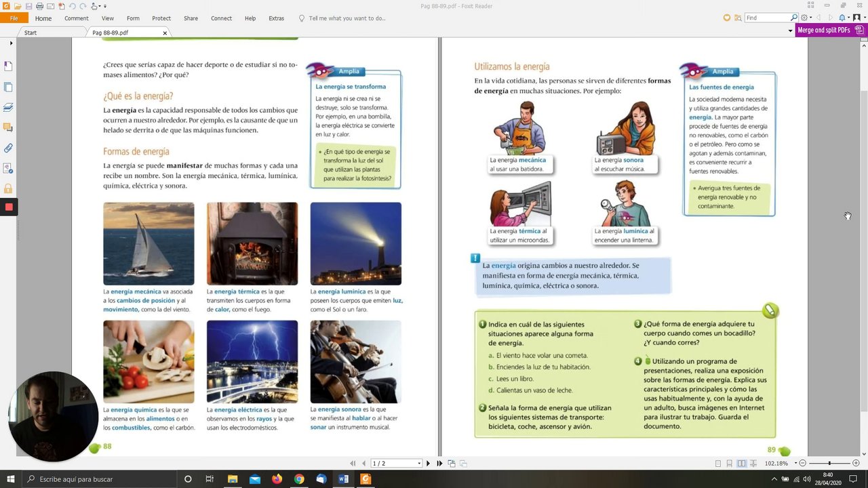
Task: Click the zoom slider handle
Action: coord(829,463)
